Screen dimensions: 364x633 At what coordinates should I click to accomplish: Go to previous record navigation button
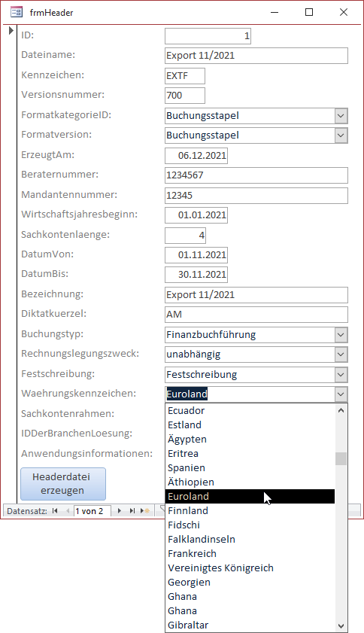pos(68,510)
